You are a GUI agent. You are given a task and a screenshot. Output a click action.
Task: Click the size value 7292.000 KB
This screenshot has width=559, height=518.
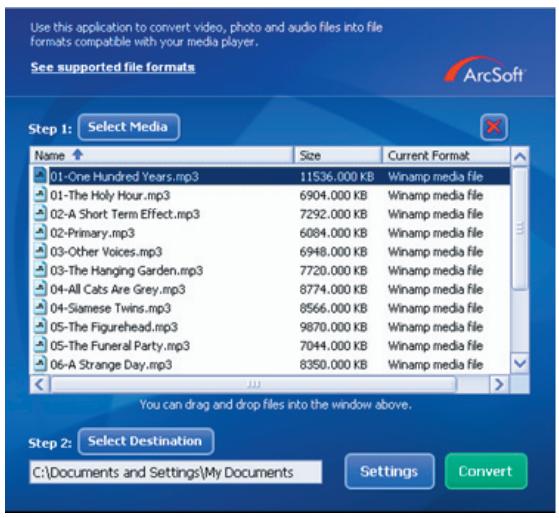pos(333,214)
